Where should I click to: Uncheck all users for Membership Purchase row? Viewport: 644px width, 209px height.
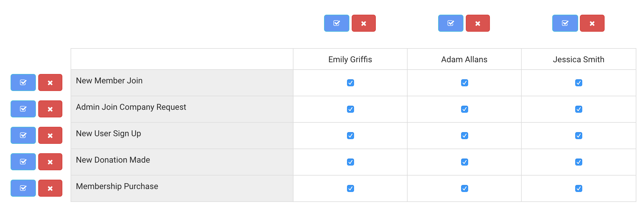point(50,188)
